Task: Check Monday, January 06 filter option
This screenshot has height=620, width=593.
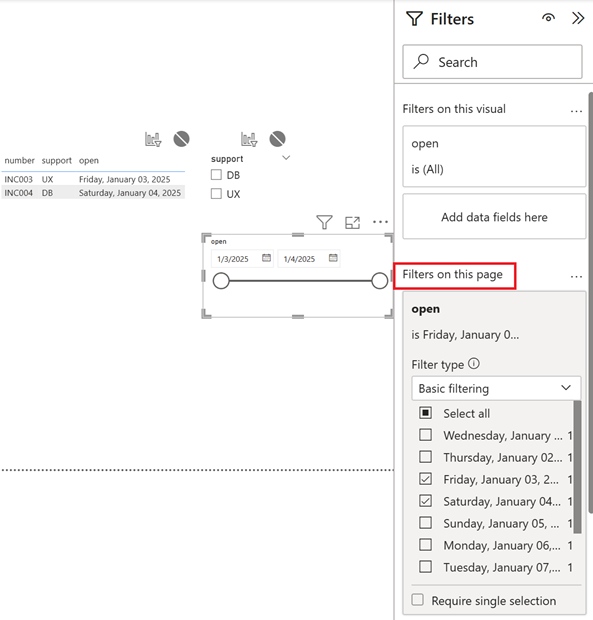Action: tap(425, 545)
